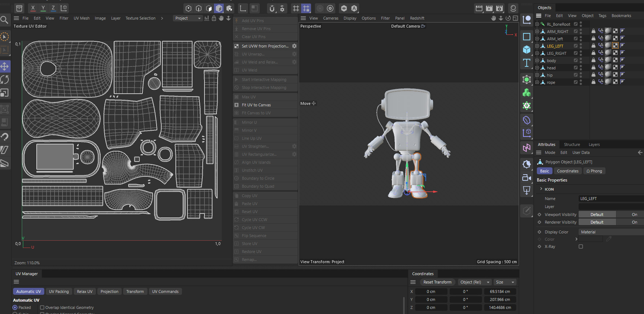Click Set UVW from Projection command
The height and width of the screenshot is (314, 644).
tap(265, 46)
